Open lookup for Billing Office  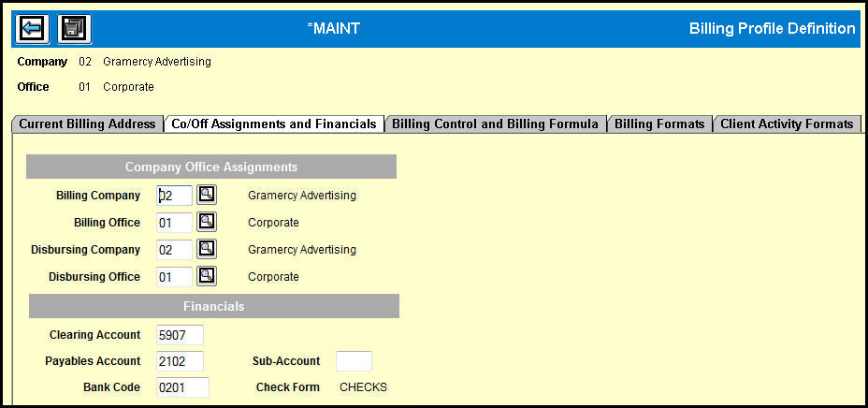207,222
